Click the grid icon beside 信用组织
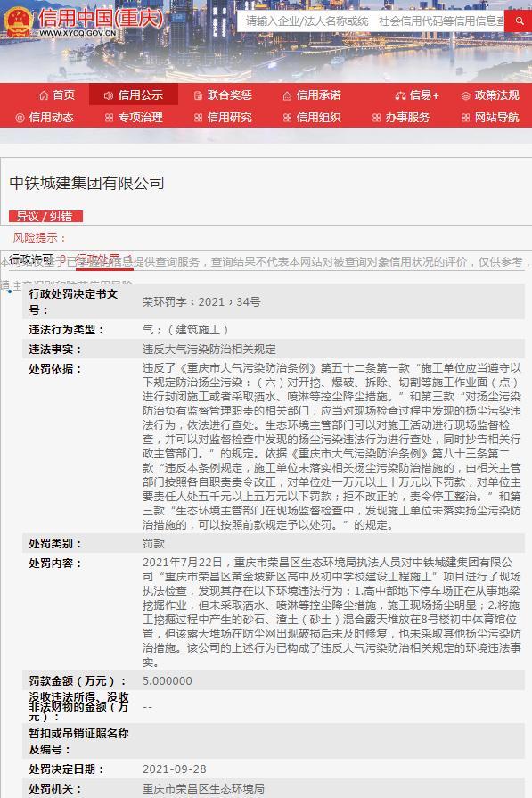The width and height of the screenshot is (532, 798). [x=287, y=118]
